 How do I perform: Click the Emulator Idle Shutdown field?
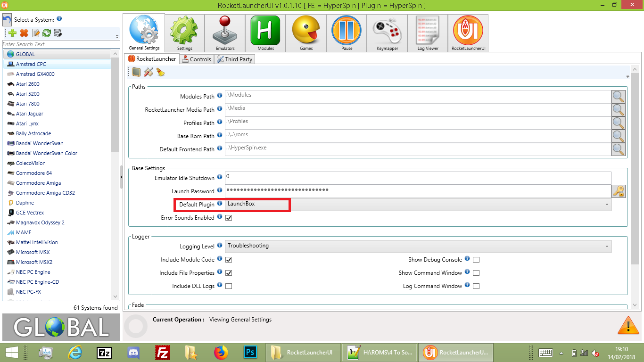point(418,178)
